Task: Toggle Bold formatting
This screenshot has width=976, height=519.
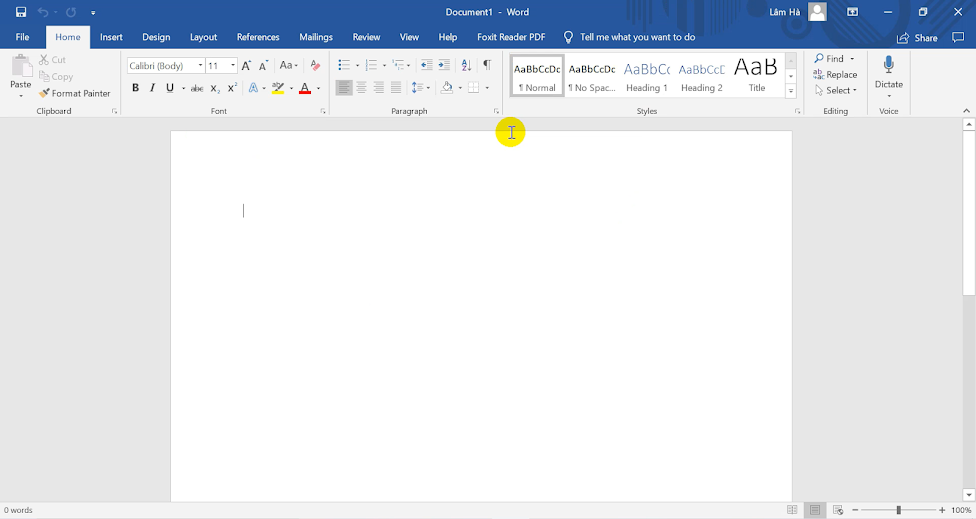Action: pos(135,88)
